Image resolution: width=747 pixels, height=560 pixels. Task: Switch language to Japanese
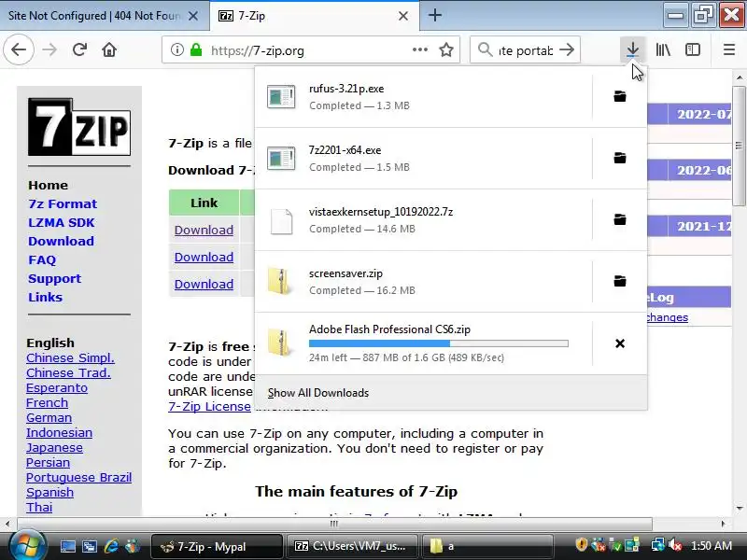[54, 448]
